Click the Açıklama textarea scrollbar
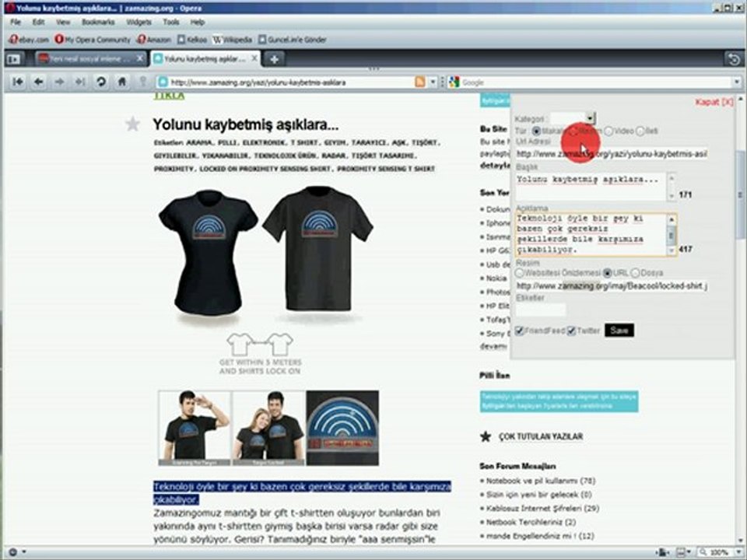 coord(672,235)
